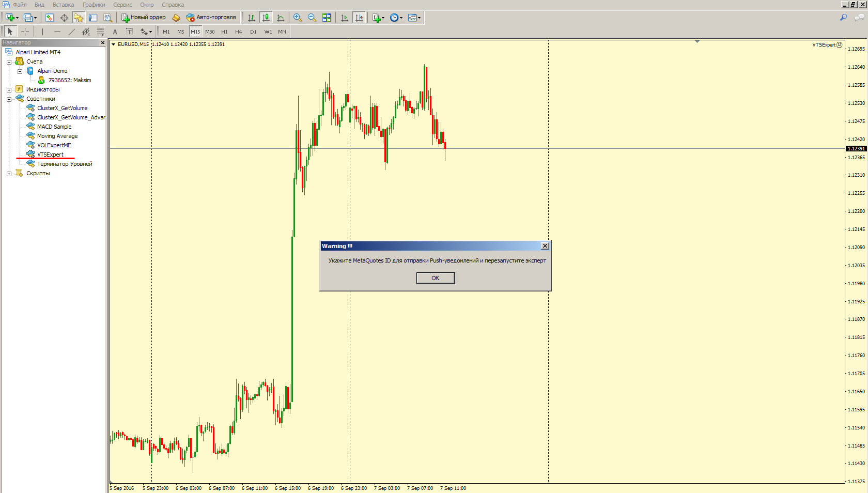Select Терминатор Уровней advisor

coord(65,164)
